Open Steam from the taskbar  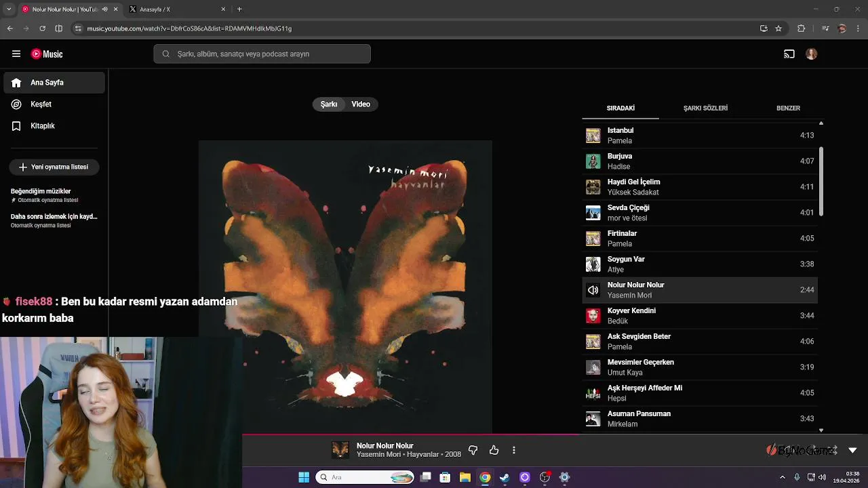click(505, 477)
